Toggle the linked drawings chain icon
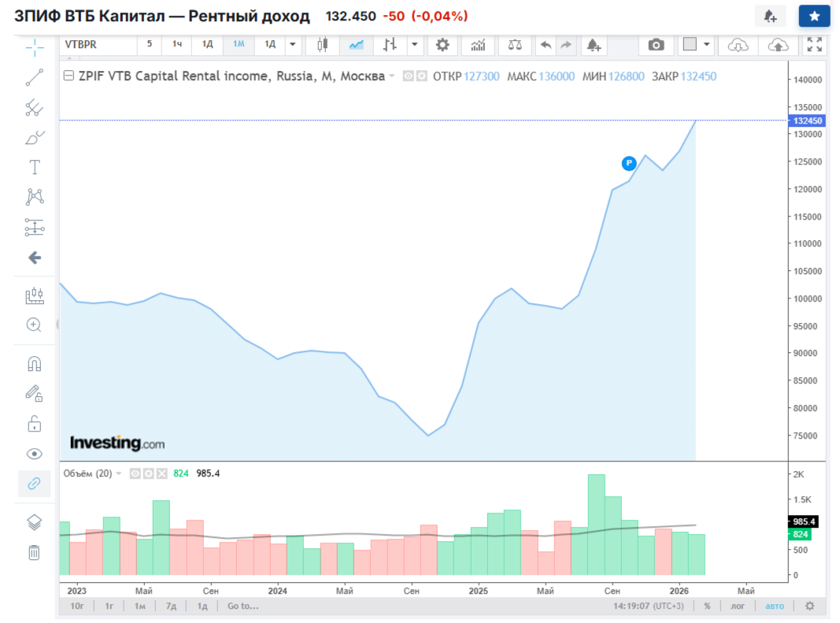 pos(35,484)
